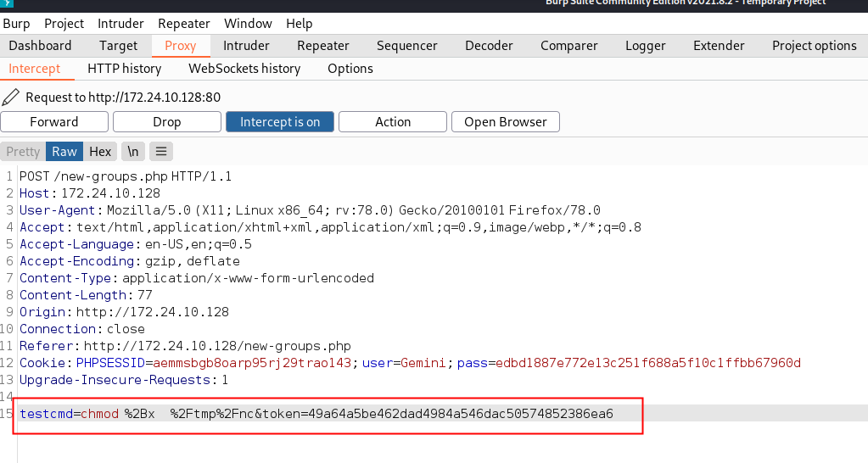
Task: Turn off the Intercept is on toggle
Action: coord(279,122)
